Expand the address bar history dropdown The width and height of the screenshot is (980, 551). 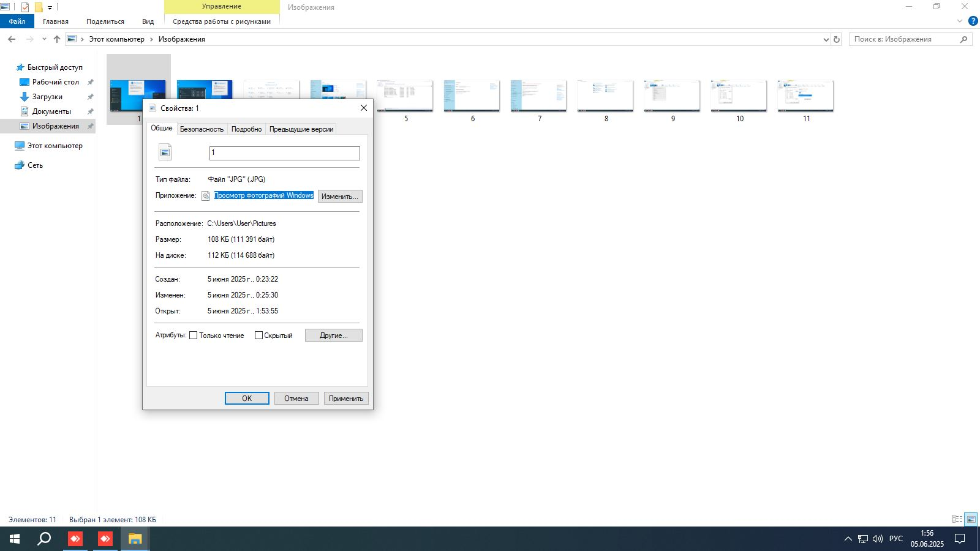click(x=826, y=39)
